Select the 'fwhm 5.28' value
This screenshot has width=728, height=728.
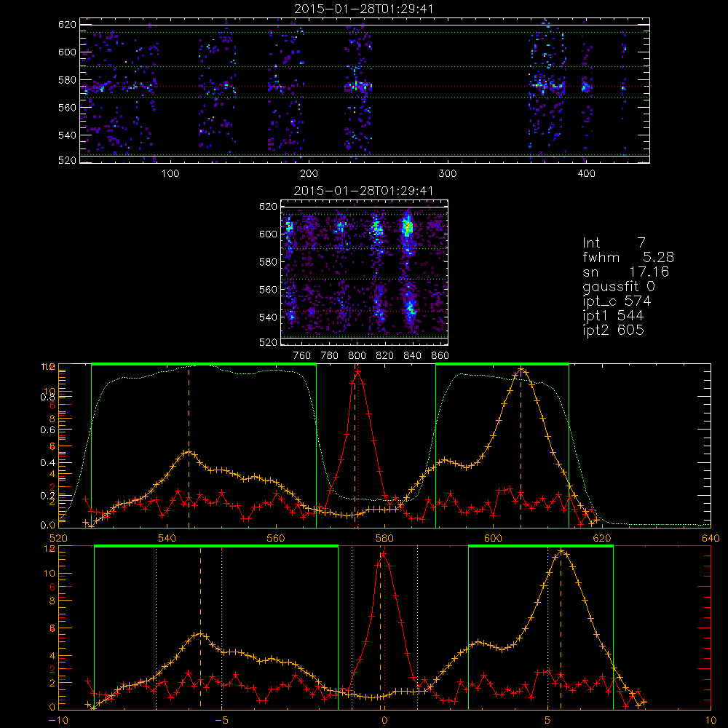coord(628,257)
